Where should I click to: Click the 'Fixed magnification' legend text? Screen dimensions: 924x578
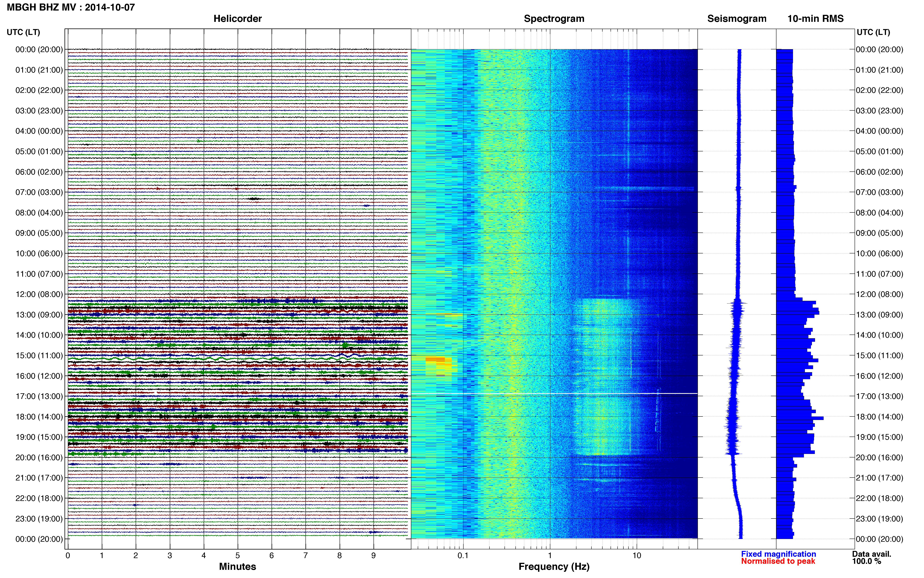(778, 554)
